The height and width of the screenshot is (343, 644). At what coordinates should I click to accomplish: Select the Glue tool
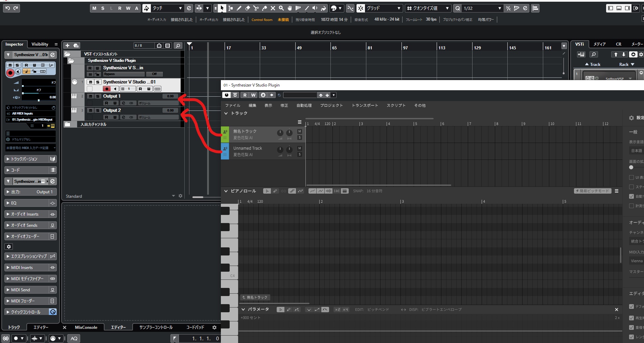[264, 8]
